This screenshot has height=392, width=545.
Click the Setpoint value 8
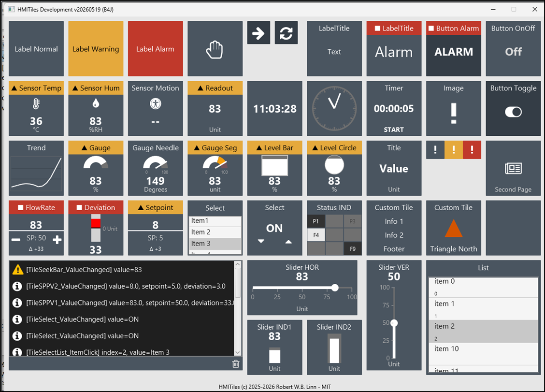(x=156, y=225)
